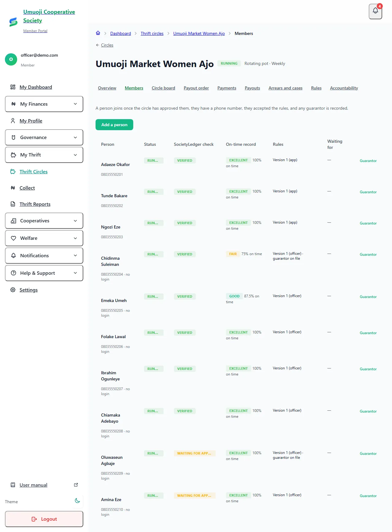Expand the My Thrift section
The width and height of the screenshot is (392, 532).
pyautogui.click(x=44, y=155)
